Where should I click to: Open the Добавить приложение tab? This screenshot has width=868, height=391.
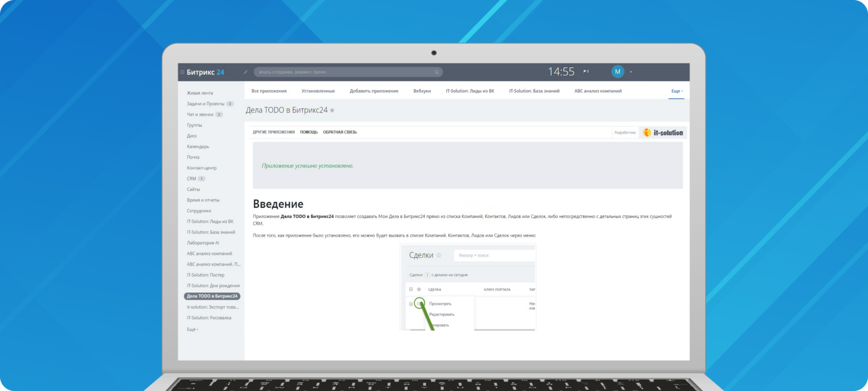coord(374,91)
